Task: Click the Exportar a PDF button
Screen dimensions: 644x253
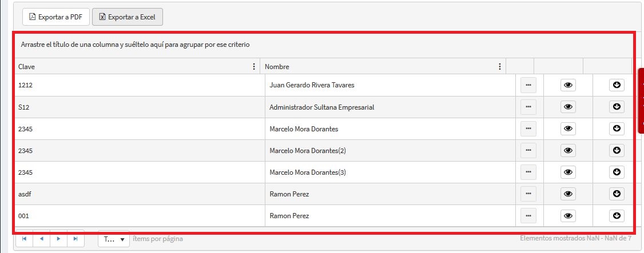Action: point(56,17)
